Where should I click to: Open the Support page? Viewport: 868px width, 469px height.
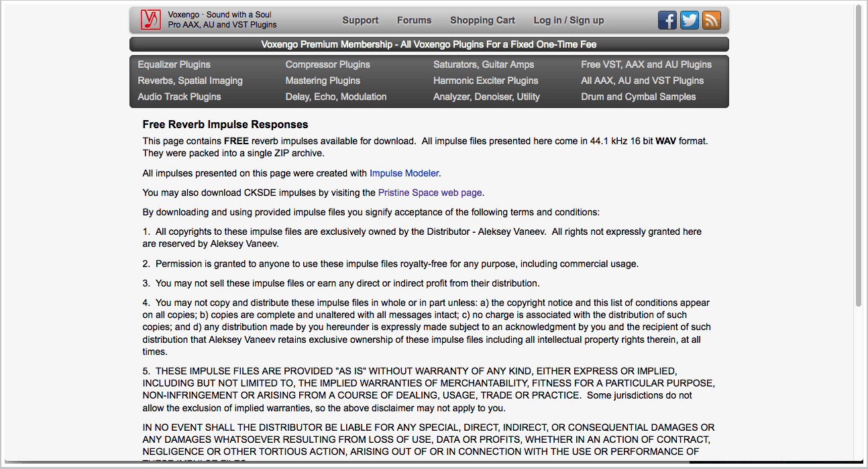(360, 20)
